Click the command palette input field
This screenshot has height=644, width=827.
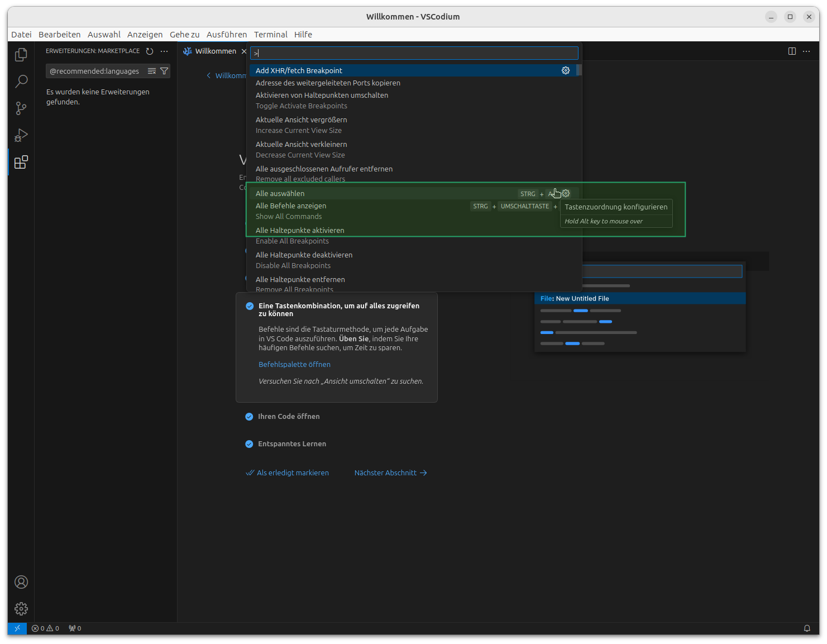[x=413, y=53]
